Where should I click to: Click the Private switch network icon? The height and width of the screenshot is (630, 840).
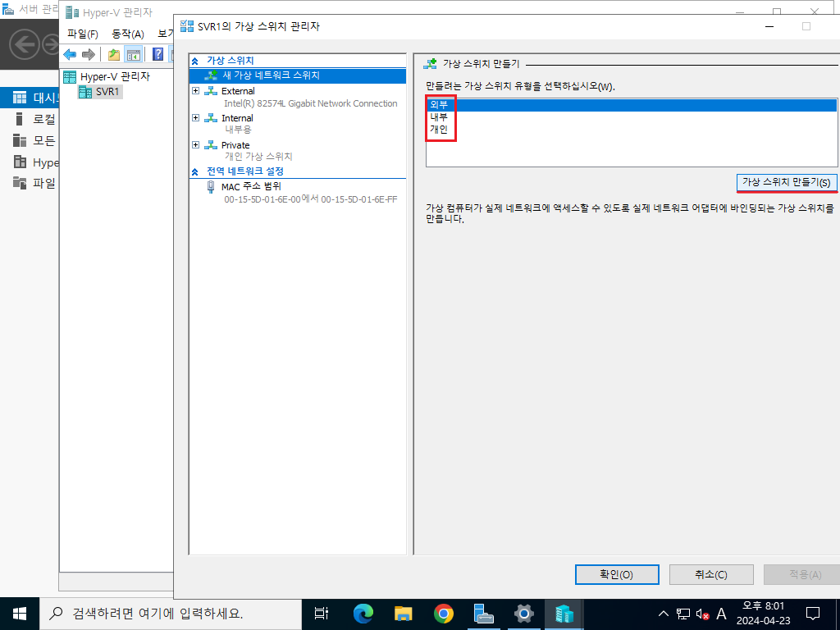pos(211,144)
